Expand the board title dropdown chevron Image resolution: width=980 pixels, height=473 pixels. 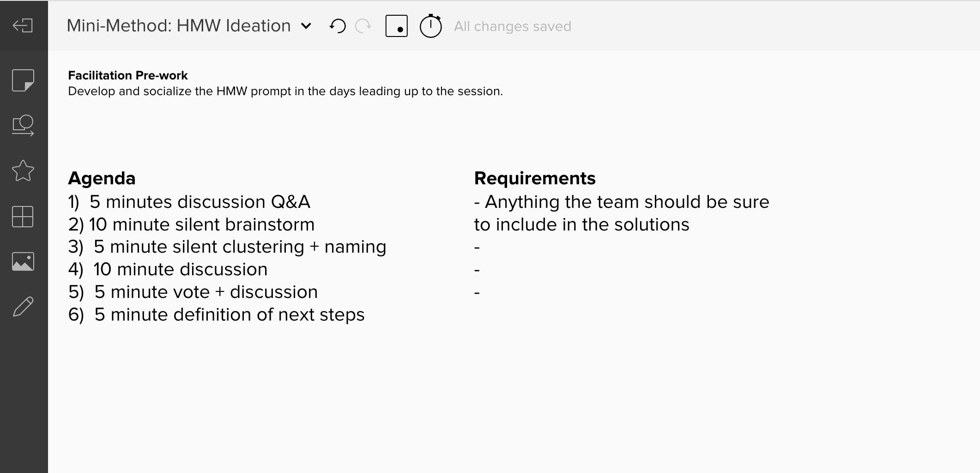(x=306, y=26)
